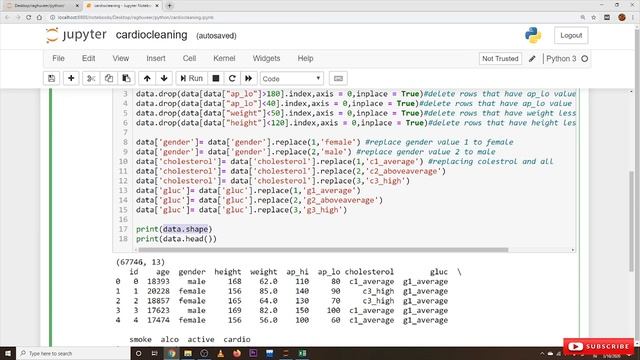Click print(data.head()) on line 18

[176, 239]
